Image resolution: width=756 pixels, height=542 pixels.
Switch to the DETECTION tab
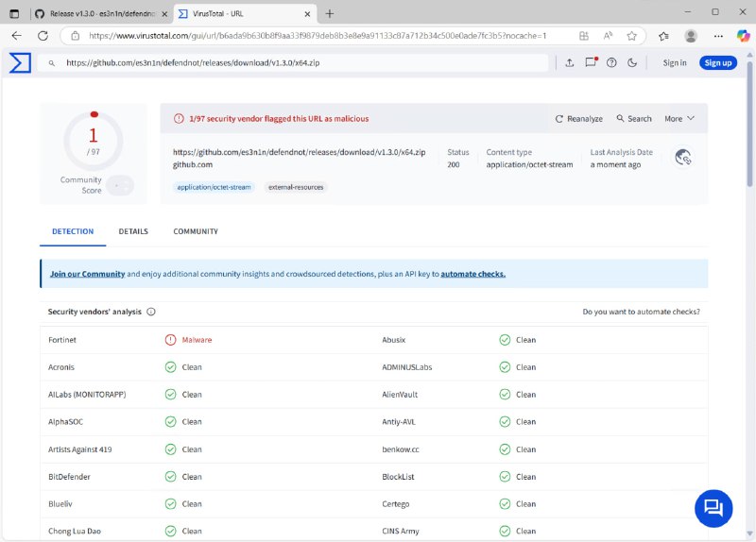73,231
